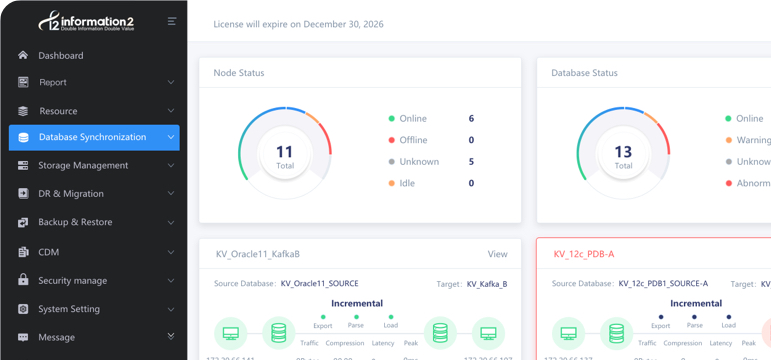Click the source database icon in KV_Oracle11_KafkaB

pos(279,333)
